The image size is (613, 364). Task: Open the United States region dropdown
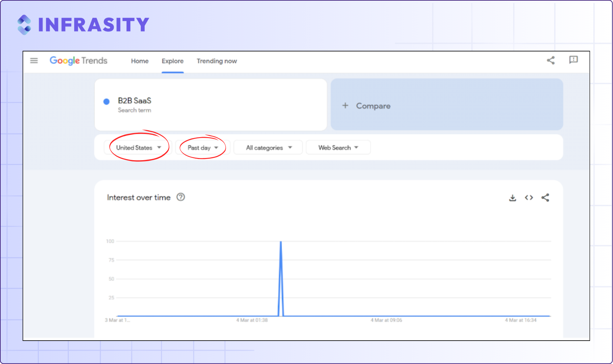pyautogui.click(x=138, y=147)
